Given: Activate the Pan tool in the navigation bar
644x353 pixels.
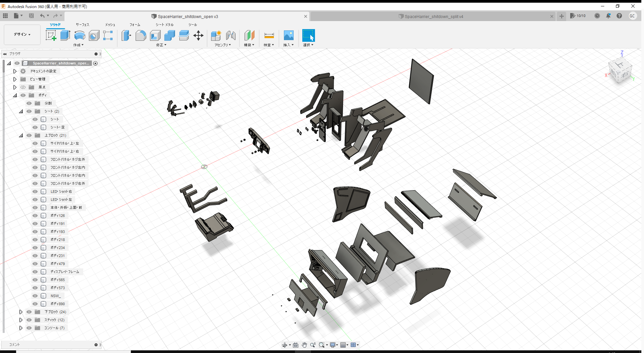Looking at the screenshot, I should pos(304,345).
